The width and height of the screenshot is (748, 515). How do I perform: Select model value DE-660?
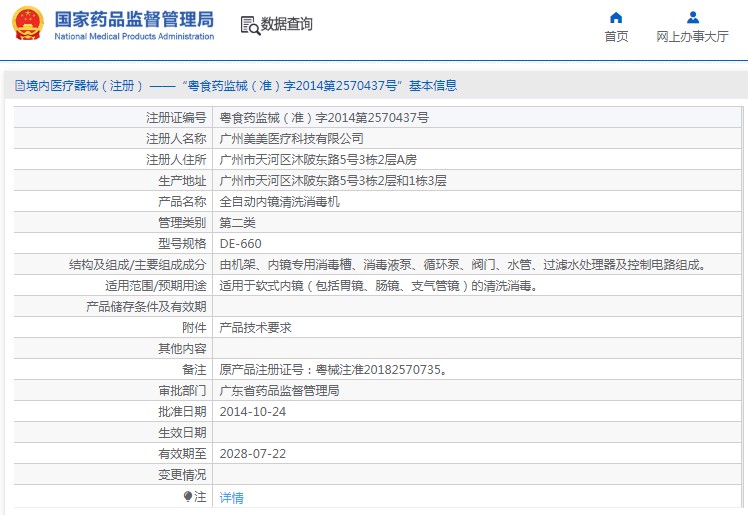pyautogui.click(x=240, y=244)
